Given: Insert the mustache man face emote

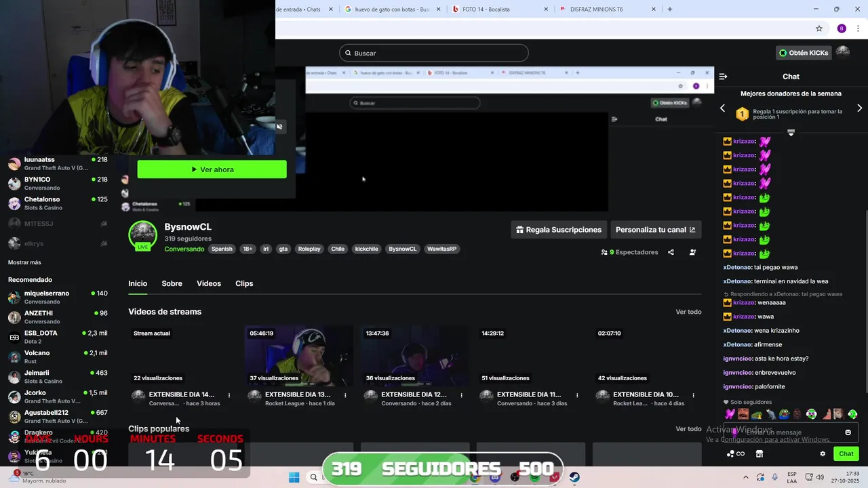Looking at the screenshot, I should (743, 414).
